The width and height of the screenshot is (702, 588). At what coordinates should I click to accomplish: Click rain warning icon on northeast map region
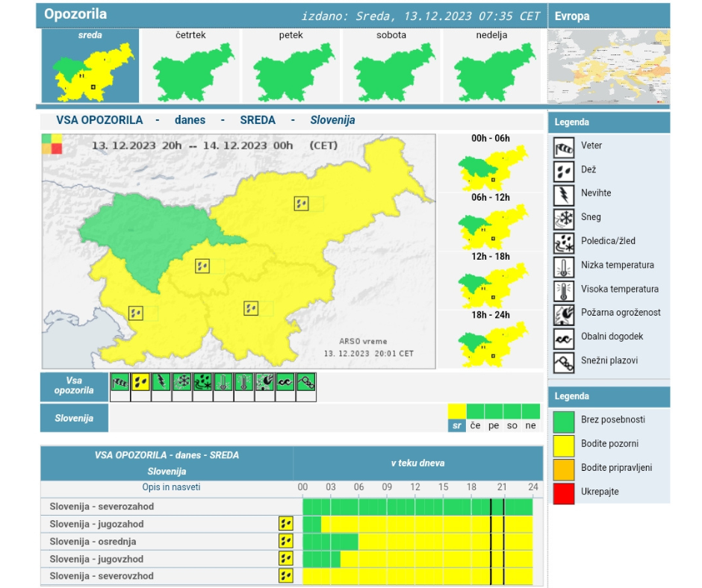tap(301, 203)
